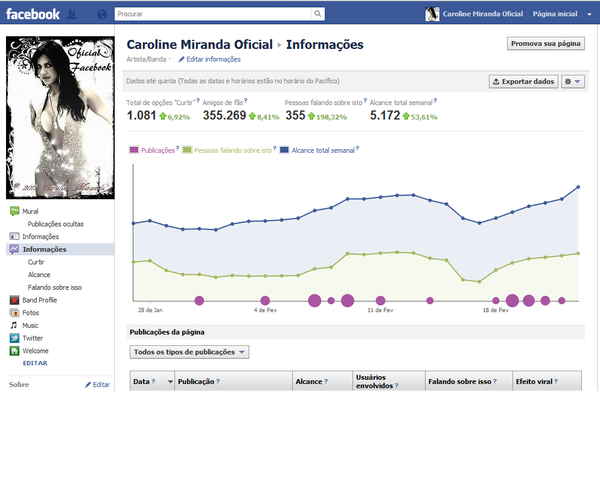Open the gear settings dropdown

pyautogui.click(x=572, y=82)
